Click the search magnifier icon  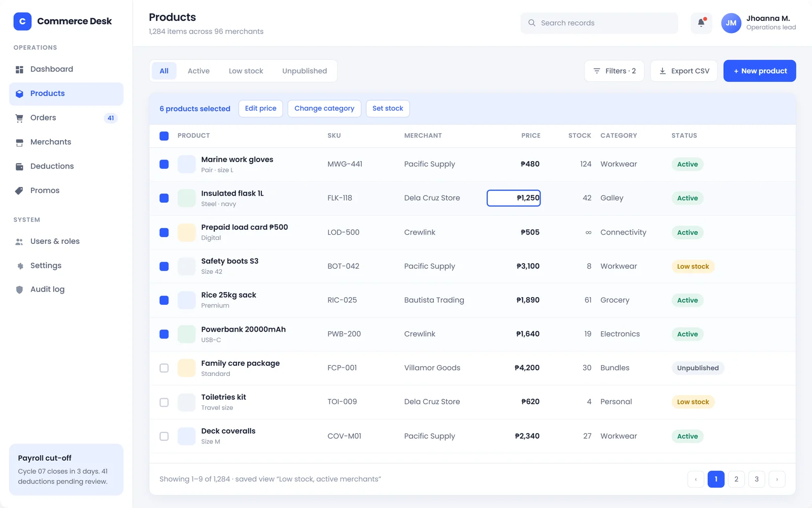tap(532, 23)
